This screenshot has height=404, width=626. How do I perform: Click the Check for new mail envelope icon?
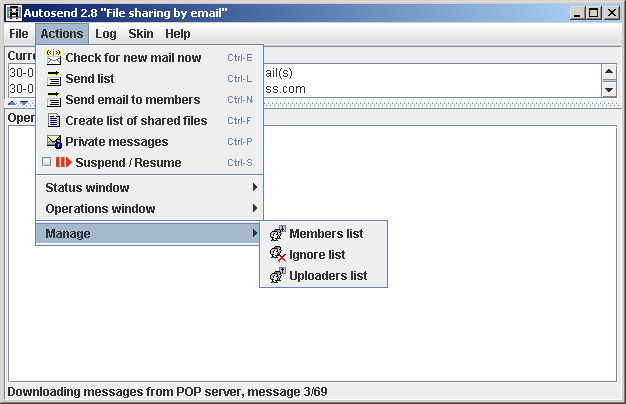coord(53,57)
